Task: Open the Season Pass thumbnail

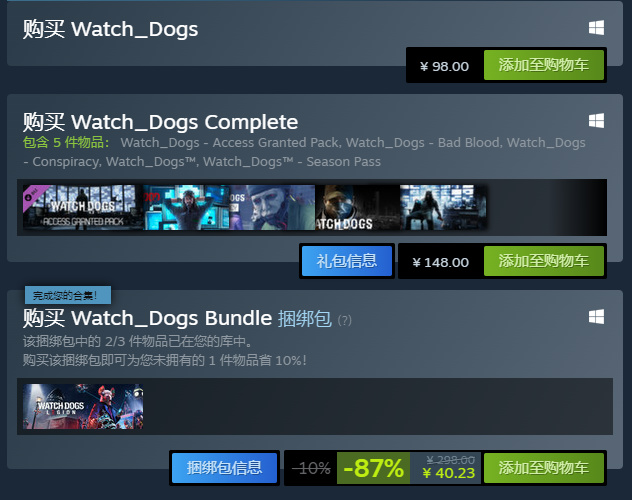Action: pyautogui.click(x=443, y=207)
